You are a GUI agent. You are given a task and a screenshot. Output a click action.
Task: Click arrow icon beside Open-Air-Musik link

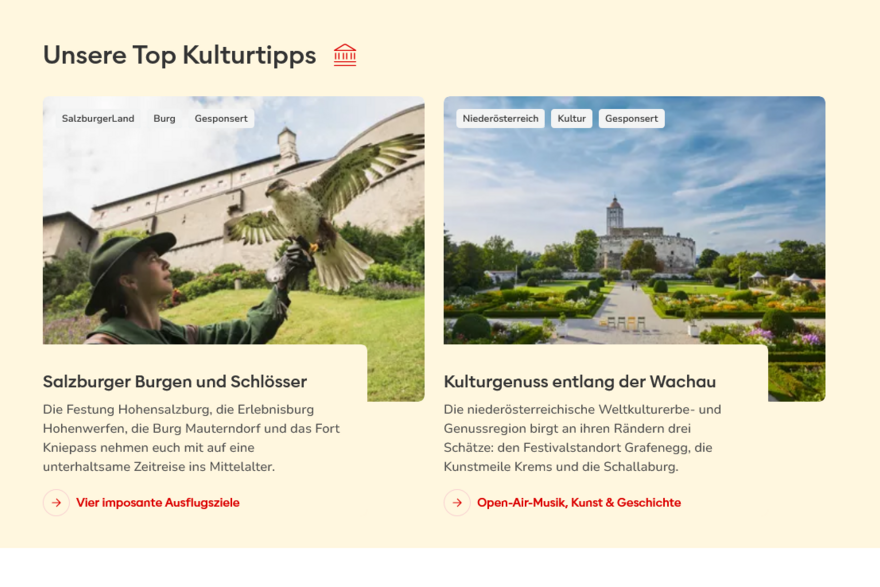tap(457, 503)
